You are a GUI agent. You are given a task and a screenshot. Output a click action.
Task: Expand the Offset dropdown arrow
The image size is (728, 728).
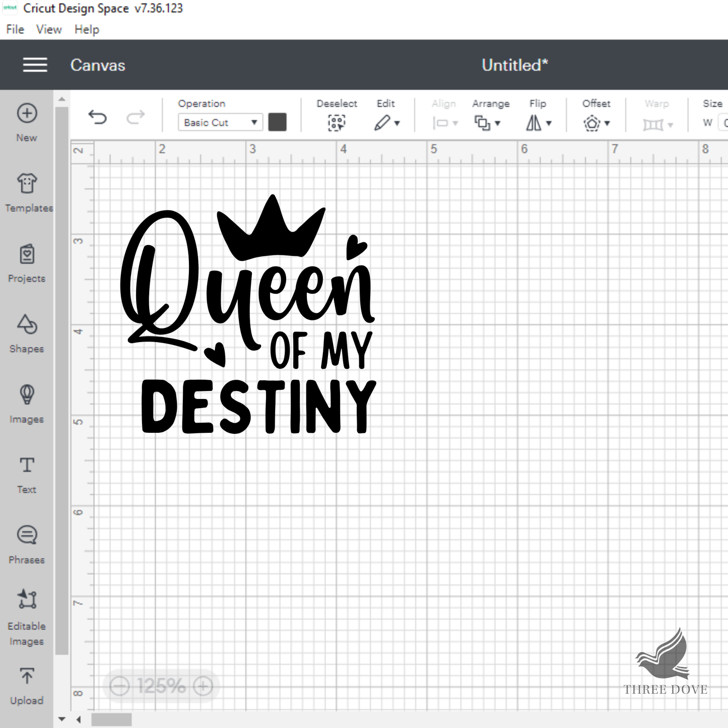point(607,123)
